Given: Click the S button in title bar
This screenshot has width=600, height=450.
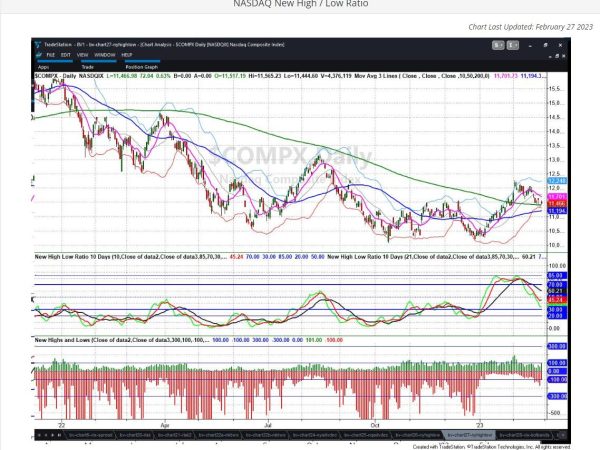Looking at the screenshot, I should point(497,46).
